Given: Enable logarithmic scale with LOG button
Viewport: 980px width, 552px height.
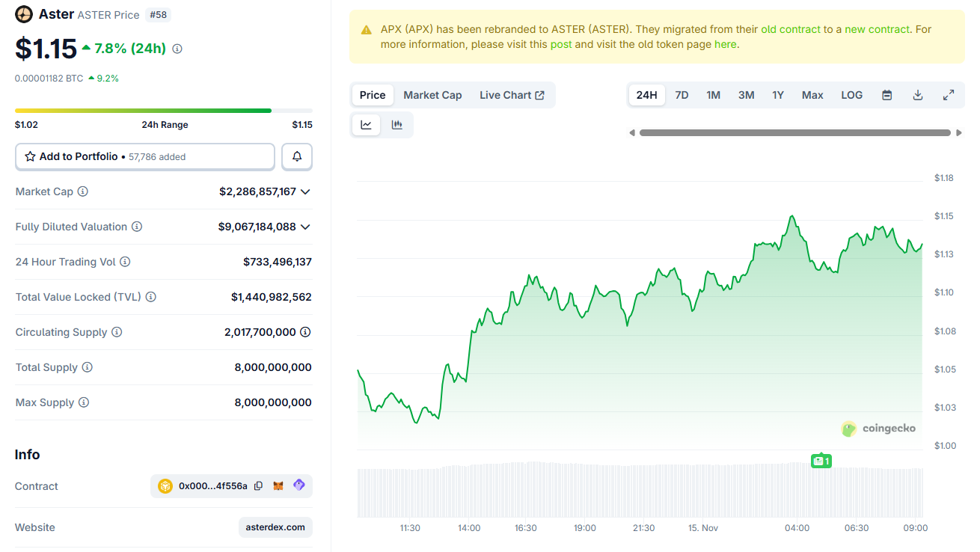Looking at the screenshot, I should point(851,95).
